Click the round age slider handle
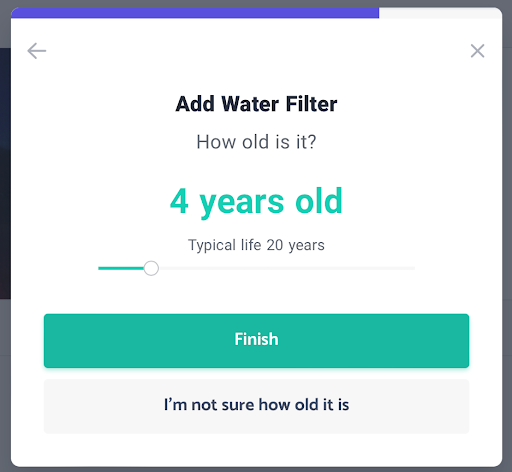512x472 pixels. (x=151, y=268)
